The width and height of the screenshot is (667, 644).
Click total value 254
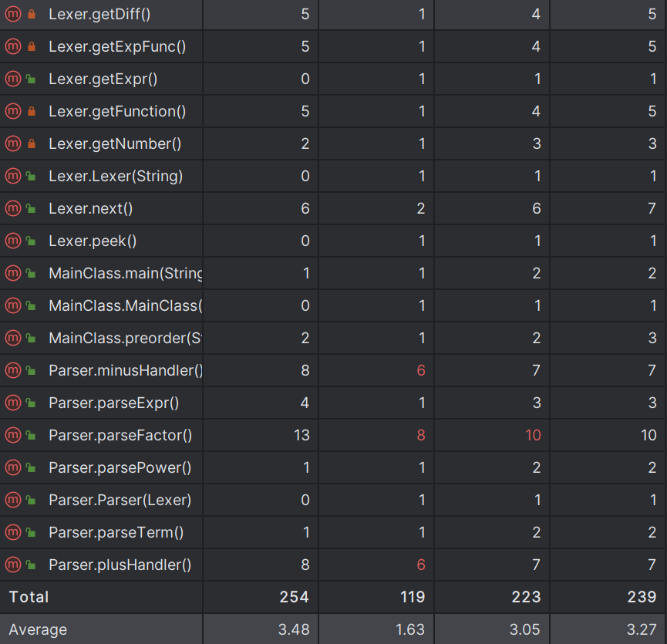click(x=294, y=597)
